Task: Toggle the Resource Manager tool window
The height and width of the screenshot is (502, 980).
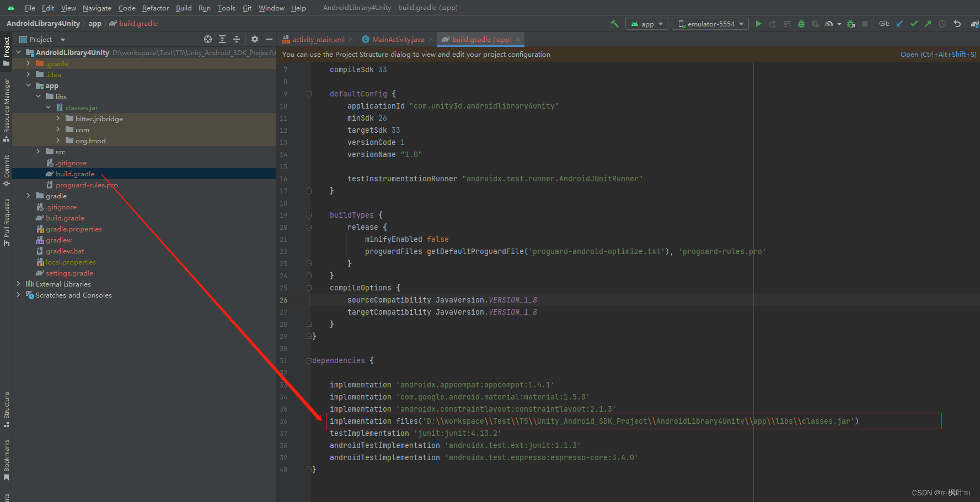Action: coord(6,110)
